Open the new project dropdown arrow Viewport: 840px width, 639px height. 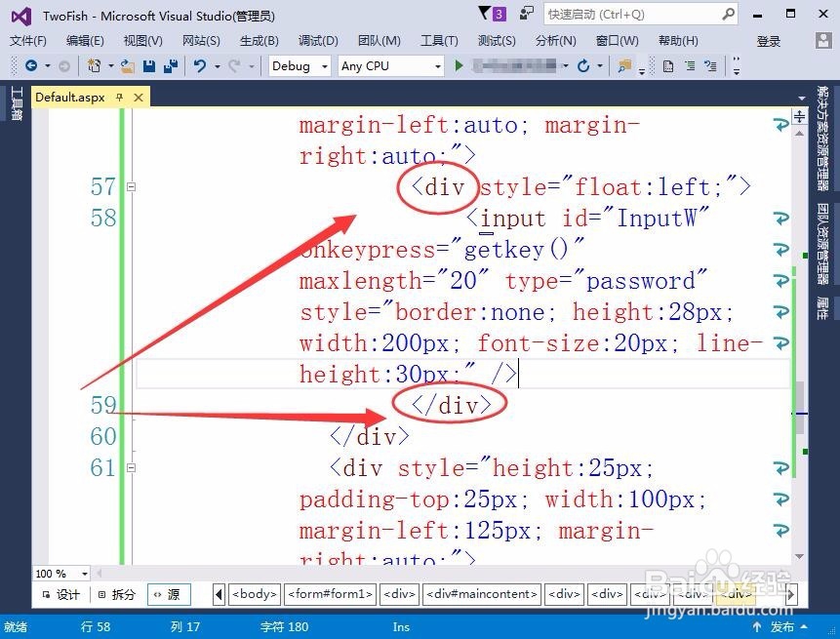point(111,66)
